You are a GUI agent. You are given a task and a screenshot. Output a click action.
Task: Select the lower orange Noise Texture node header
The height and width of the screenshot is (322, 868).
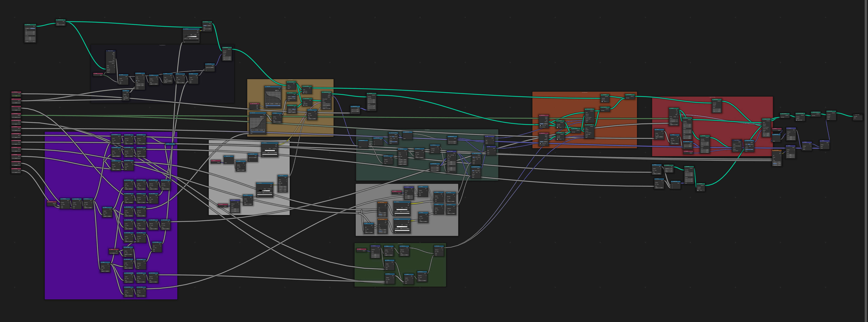point(382,219)
